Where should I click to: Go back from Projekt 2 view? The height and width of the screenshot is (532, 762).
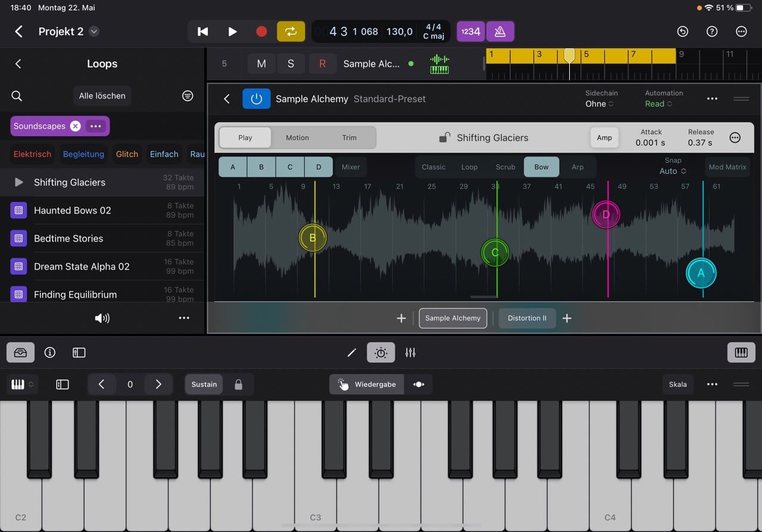pyautogui.click(x=18, y=32)
